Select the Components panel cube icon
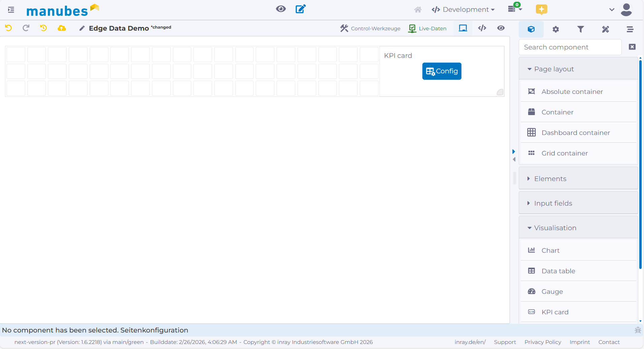 coord(532,29)
